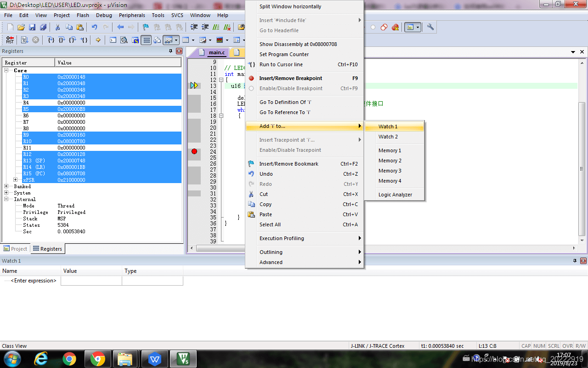Switch to the Project panel tab
The height and width of the screenshot is (368, 588).
coord(15,249)
